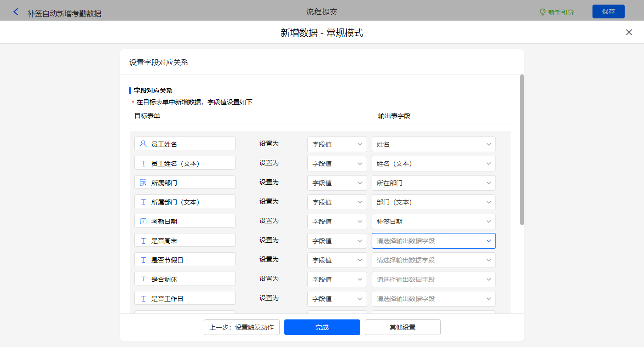Click the calendar icon beside 考勤日期
The image size is (644, 347).
pos(143,221)
